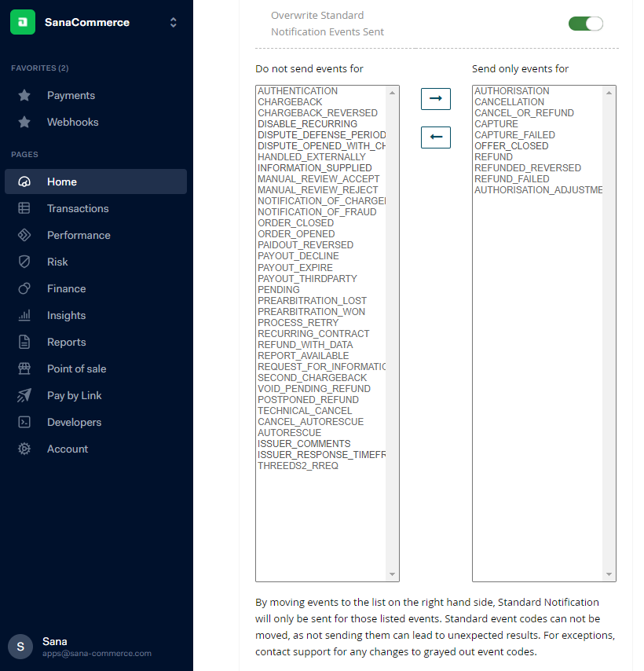Image resolution: width=644 pixels, height=671 pixels.
Task: Click the Performance diamond icon
Action: click(24, 235)
